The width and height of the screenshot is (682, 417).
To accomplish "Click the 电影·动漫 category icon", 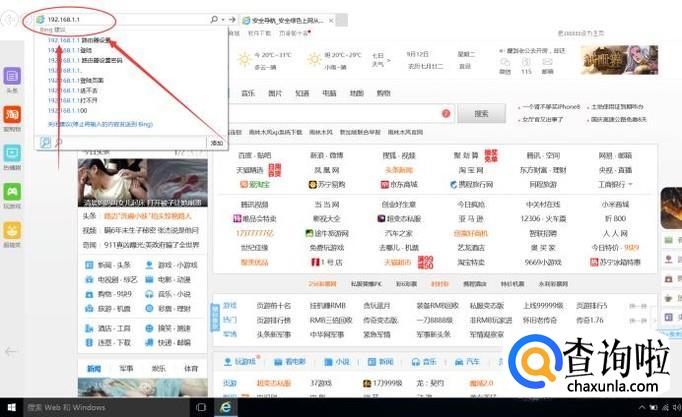I will pyautogui.click(x=149, y=280).
